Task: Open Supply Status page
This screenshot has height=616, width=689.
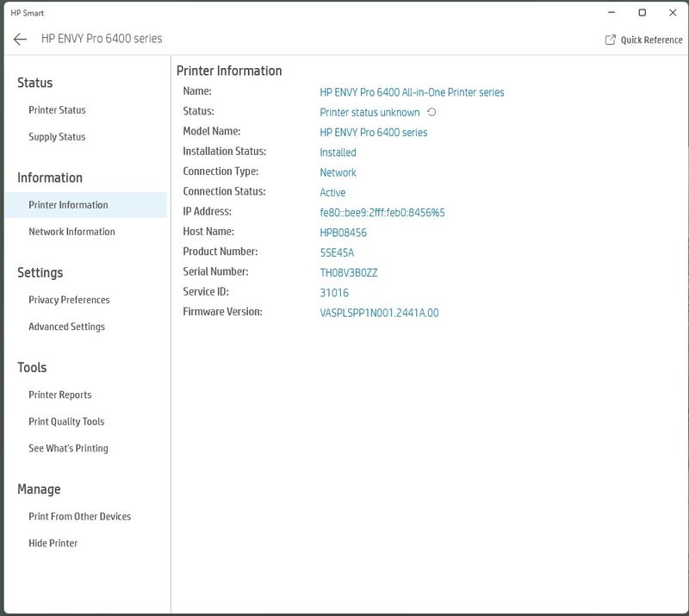Action: [57, 137]
